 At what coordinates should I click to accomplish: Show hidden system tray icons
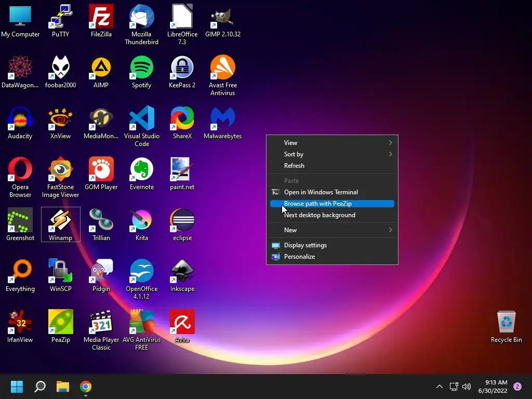[x=439, y=387]
